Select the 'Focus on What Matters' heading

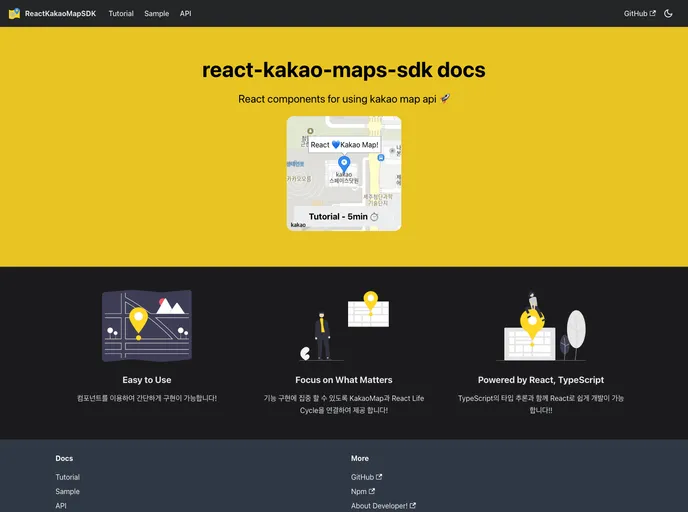(344, 380)
